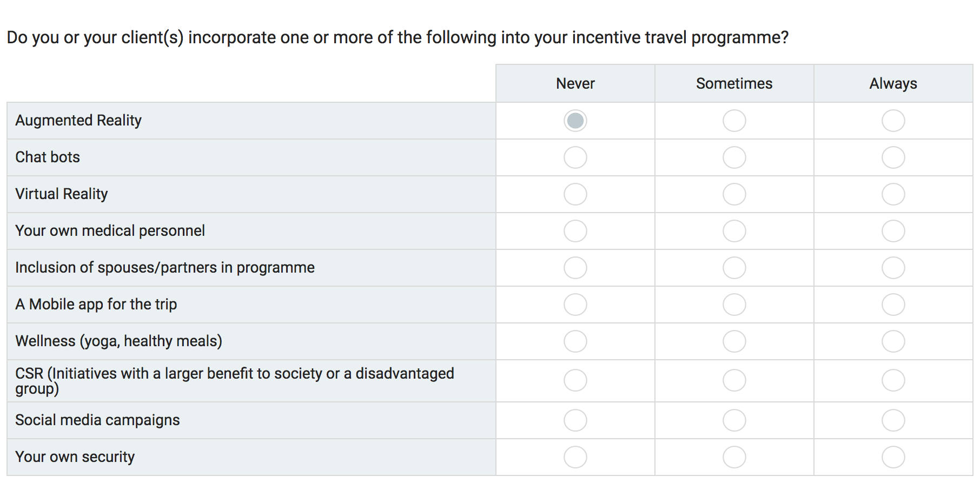Viewport: 980px width, 489px height.
Task: Mark Never for Chat bots
Action: [x=575, y=157]
